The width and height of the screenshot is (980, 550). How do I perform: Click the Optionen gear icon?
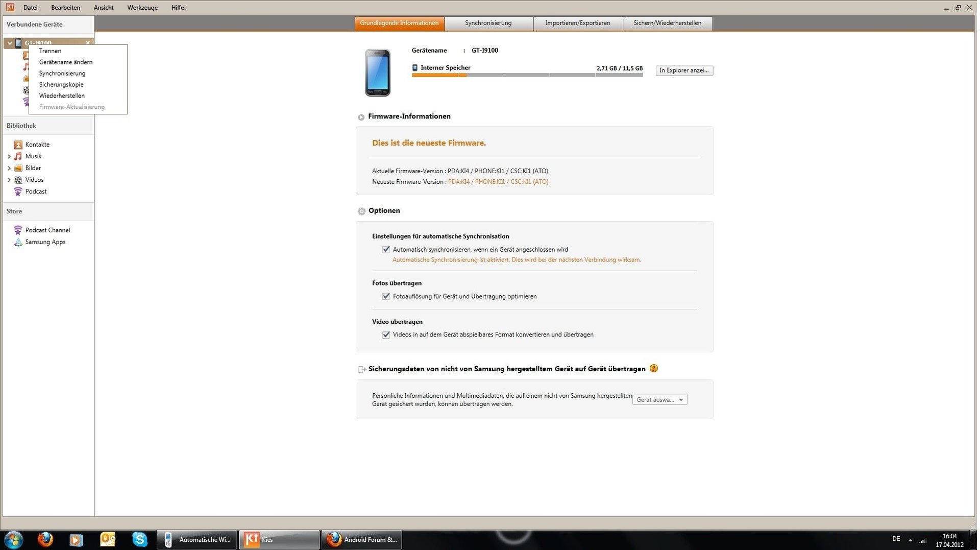click(361, 211)
